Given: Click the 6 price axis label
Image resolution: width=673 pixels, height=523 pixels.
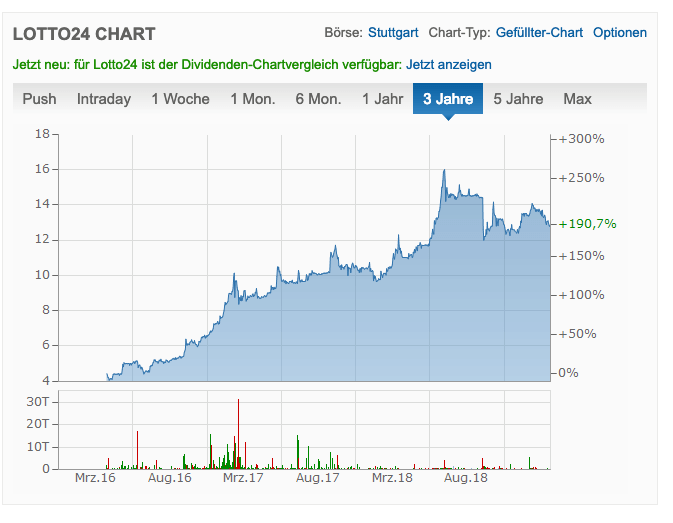Looking at the screenshot, I should [x=46, y=345].
